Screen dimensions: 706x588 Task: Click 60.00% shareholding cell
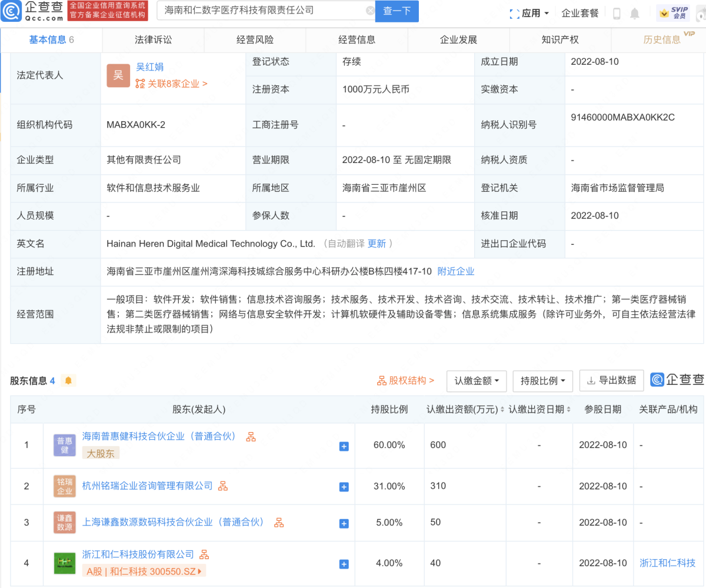click(389, 445)
